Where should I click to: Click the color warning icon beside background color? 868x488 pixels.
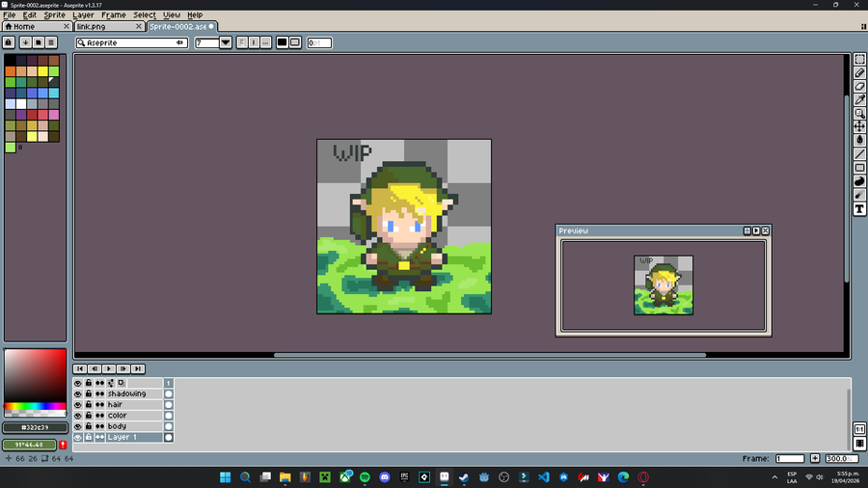click(x=63, y=445)
